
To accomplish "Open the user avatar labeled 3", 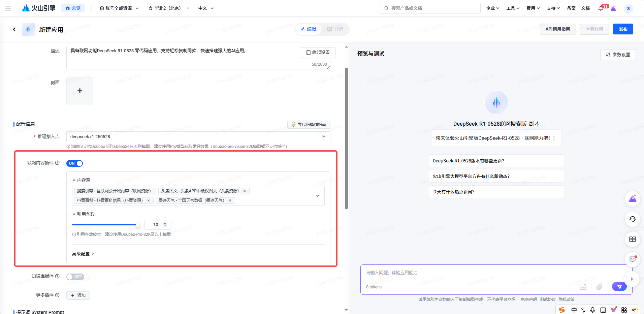I will (x=628, y=8).
